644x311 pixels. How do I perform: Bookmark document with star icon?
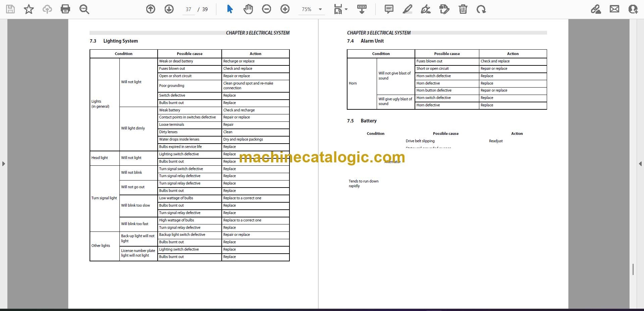point(29,9)
